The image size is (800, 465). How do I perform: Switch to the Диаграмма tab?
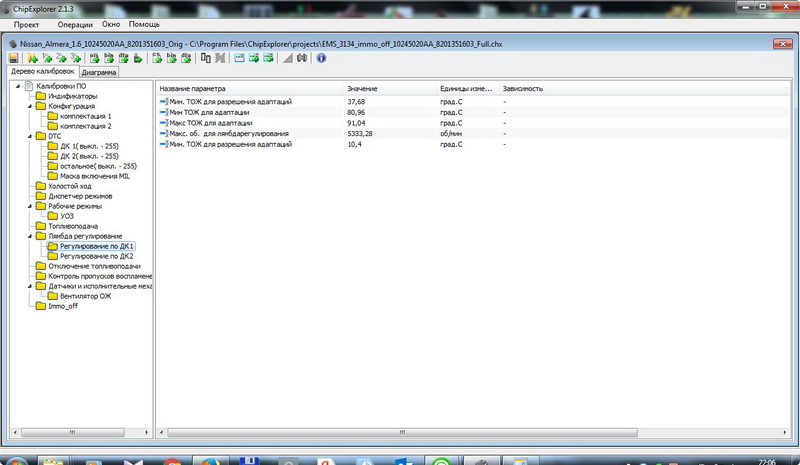tap(99, 73)
